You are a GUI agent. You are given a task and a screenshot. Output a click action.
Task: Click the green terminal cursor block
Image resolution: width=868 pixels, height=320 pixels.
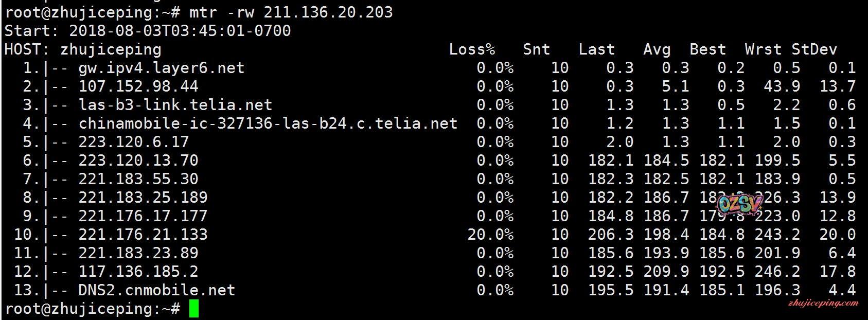pyautogui.click(x=193, y=309)
